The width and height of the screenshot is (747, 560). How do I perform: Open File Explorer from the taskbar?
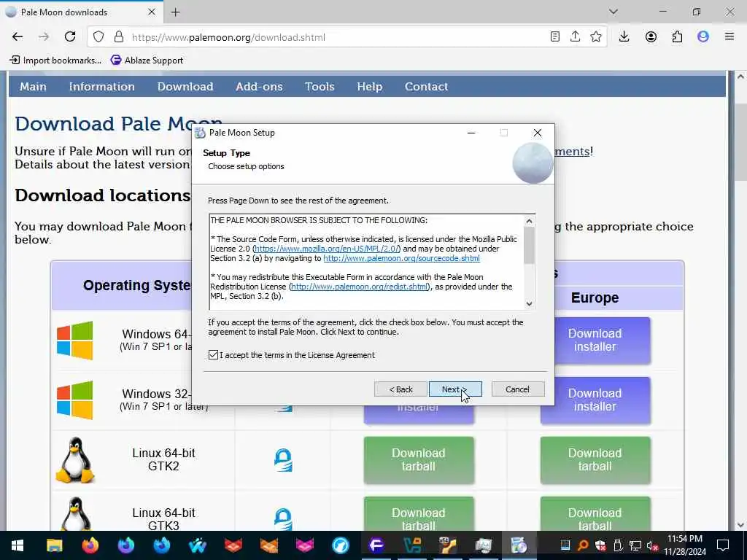click(x=54, y=545)
